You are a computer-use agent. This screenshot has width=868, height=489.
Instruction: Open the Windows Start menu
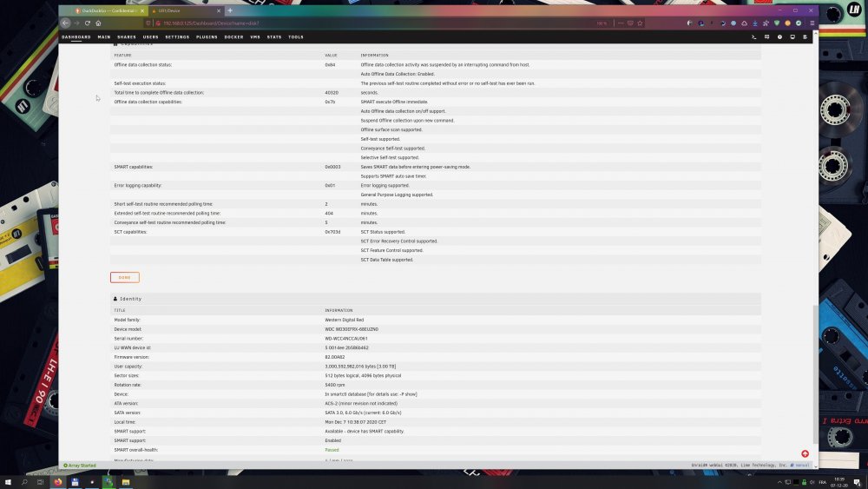tap(8, 482)
